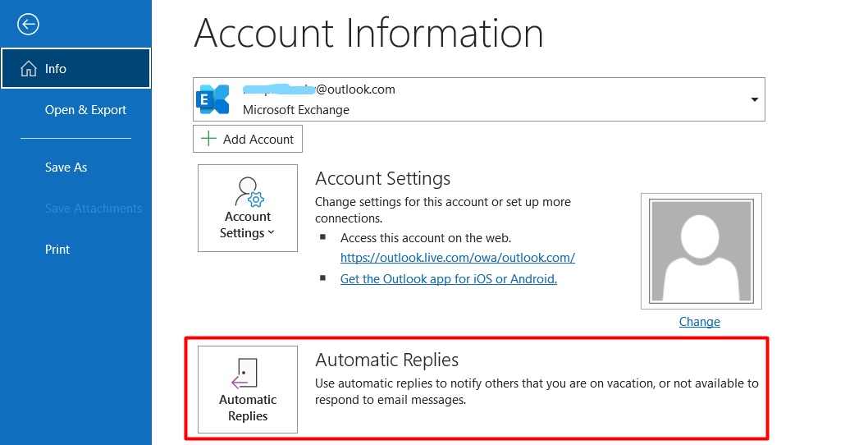Click the Microsoft Exchange account icon
This screenshot has width=868, height=445.
point(212,99)
